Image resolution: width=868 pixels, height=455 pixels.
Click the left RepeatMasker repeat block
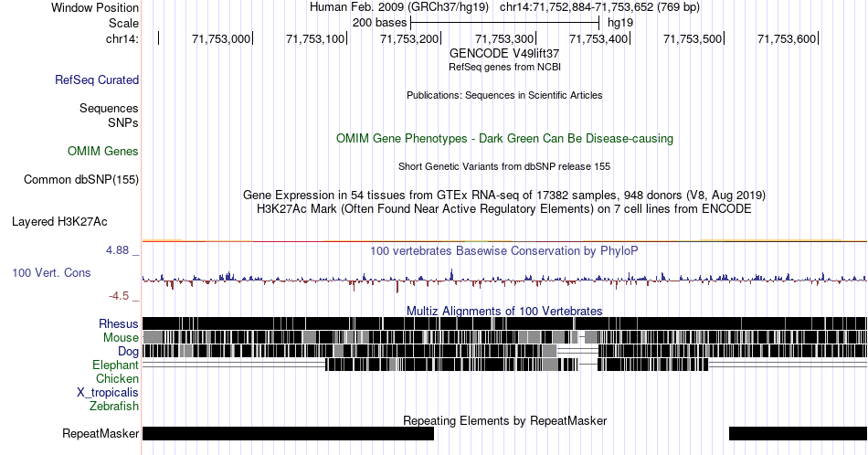288,433
